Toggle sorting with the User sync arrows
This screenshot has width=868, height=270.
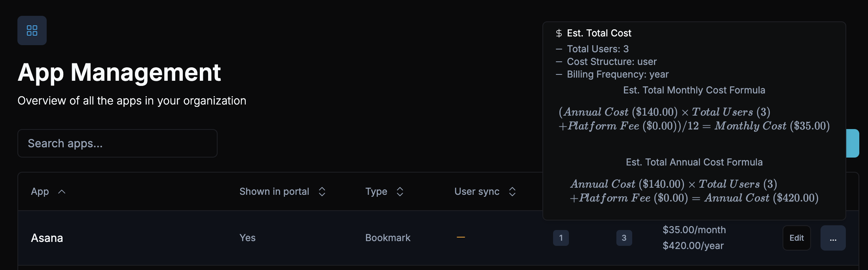(512, 192)
